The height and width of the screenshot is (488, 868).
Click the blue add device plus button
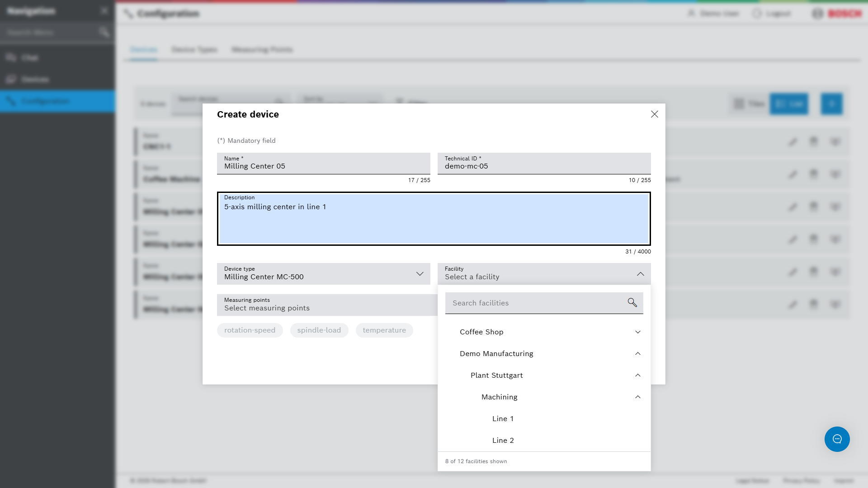[831, 104]
